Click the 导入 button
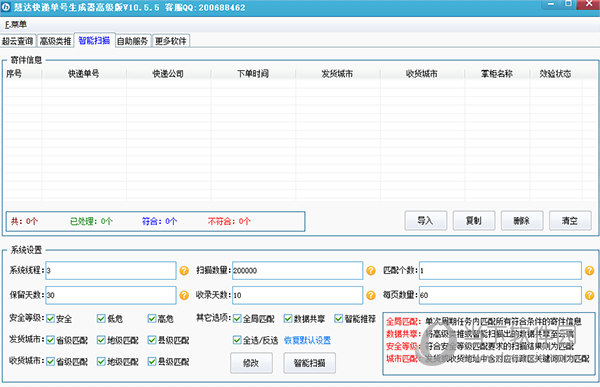 pyautogui.click(x=426, y=221)
